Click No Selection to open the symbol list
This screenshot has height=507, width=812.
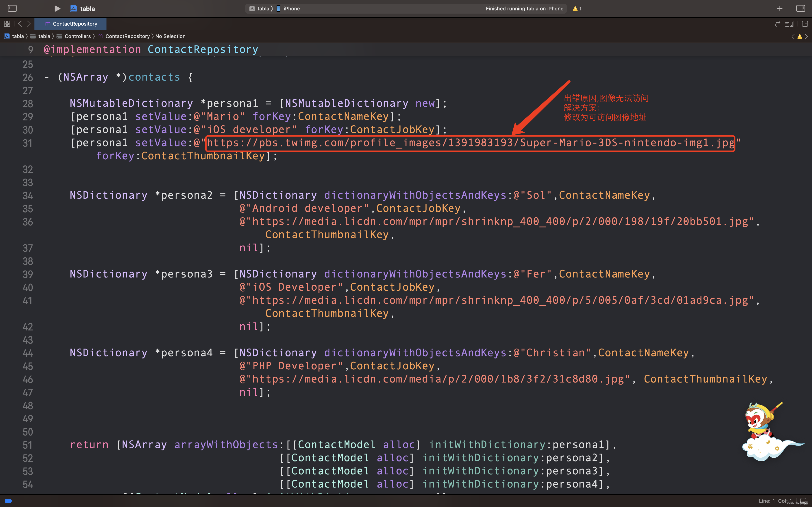pyautogui.click(x=170, y=36)
